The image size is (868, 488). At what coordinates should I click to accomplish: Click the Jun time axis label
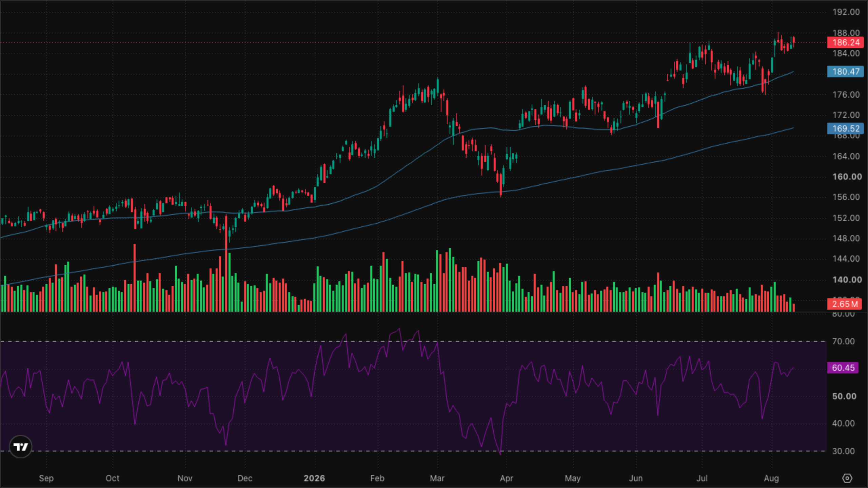(x=636, y=478)
